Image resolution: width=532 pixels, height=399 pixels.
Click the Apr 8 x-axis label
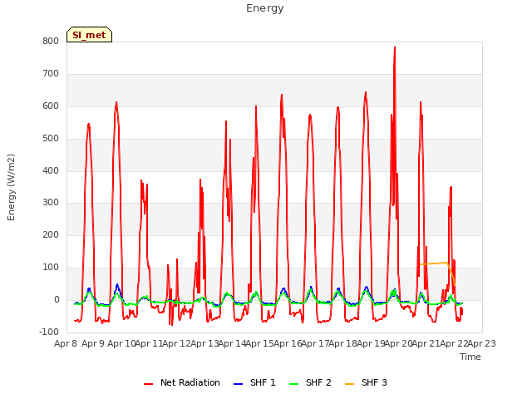click(66, 343)
